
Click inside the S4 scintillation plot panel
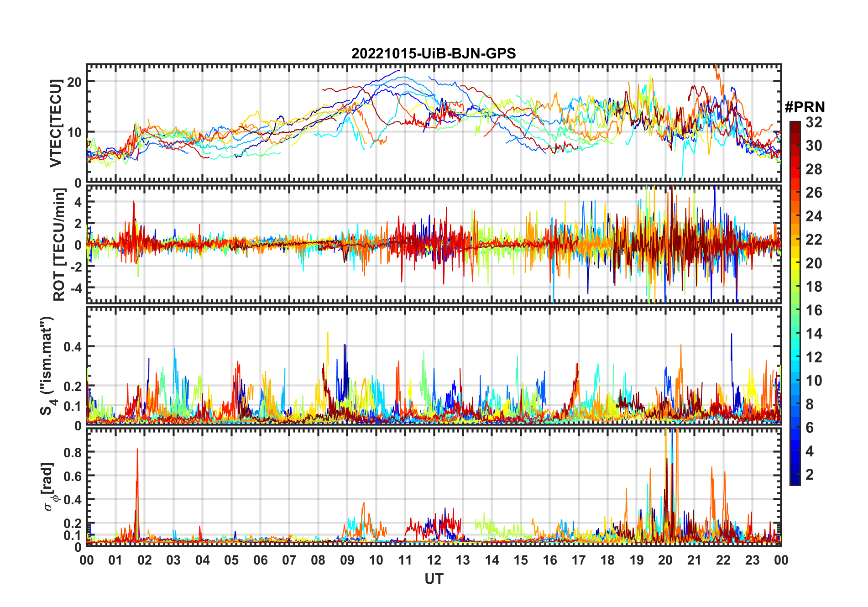click(x=434, y=366)
